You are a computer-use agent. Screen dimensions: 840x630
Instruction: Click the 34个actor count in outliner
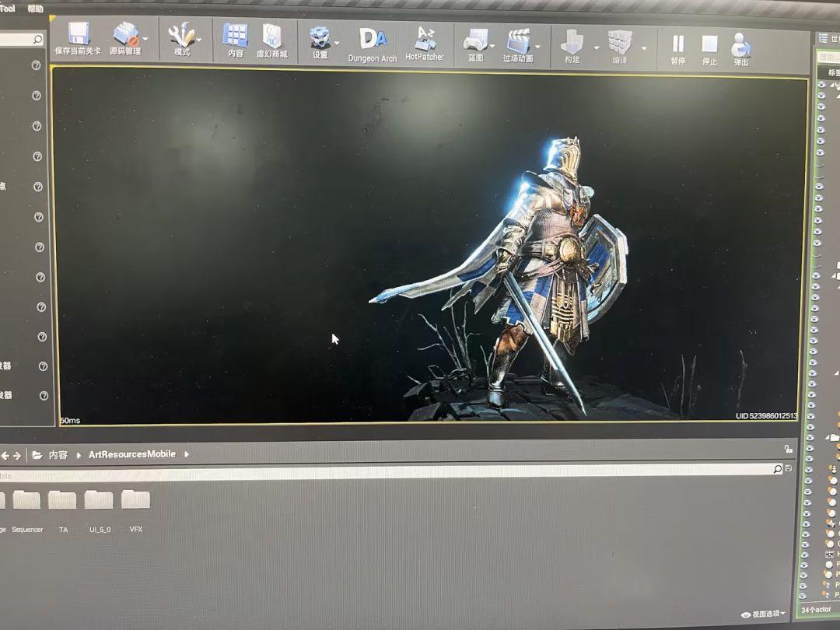click(816, 610)
